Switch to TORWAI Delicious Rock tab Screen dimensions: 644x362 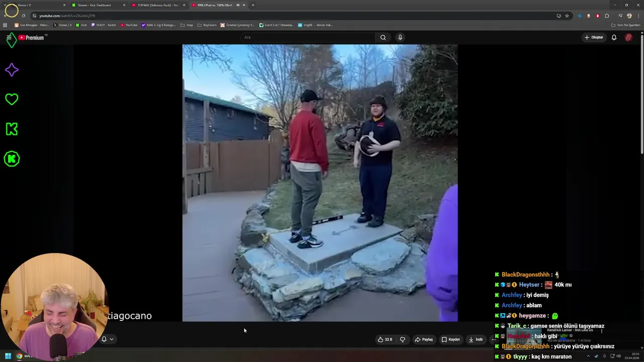point(158,5)
